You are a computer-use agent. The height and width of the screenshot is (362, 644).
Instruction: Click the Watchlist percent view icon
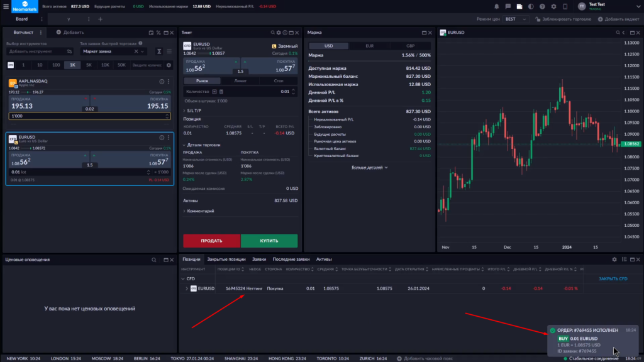point(158,33)
